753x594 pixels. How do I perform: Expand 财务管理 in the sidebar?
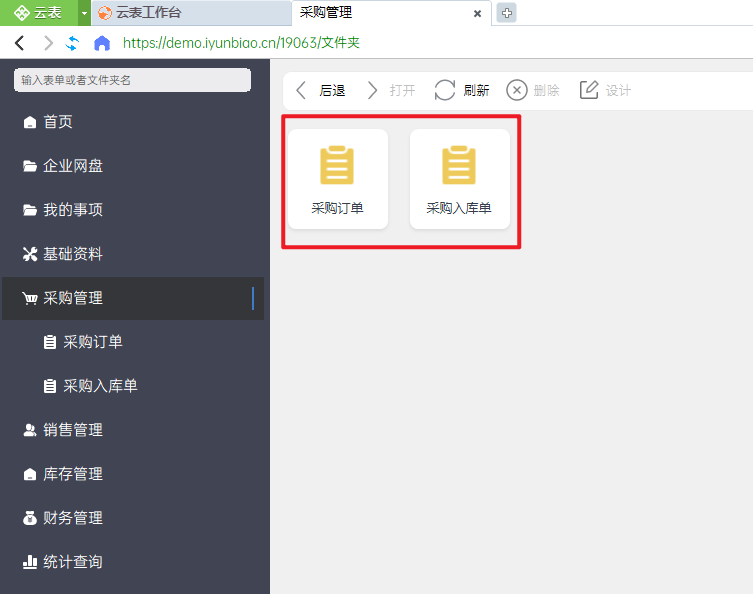pos(133,518)
